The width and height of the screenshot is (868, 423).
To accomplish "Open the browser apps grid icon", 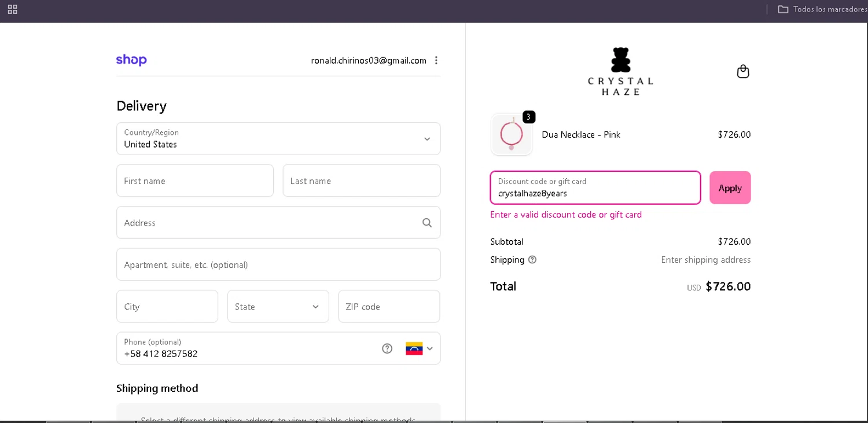I will point(12,9).
